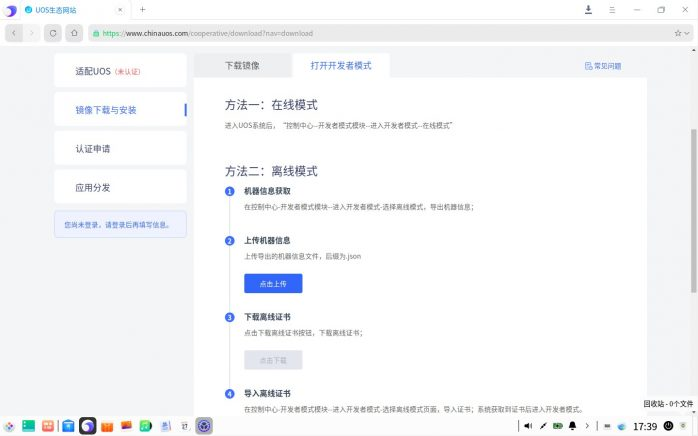Open 应用分发 in the sidebar
This screenshot has width=698, height=436.
point(120,187)
